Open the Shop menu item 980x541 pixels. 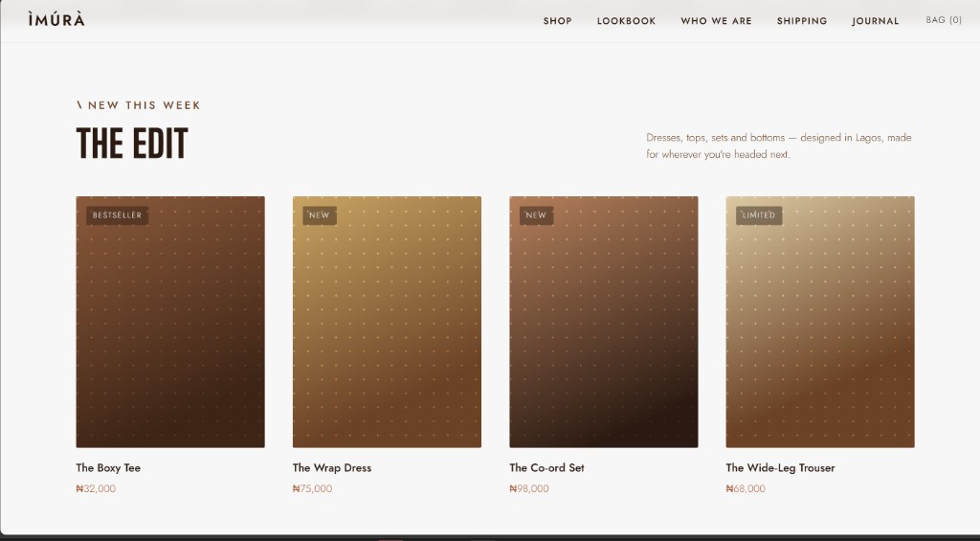(x=558, y=21)
